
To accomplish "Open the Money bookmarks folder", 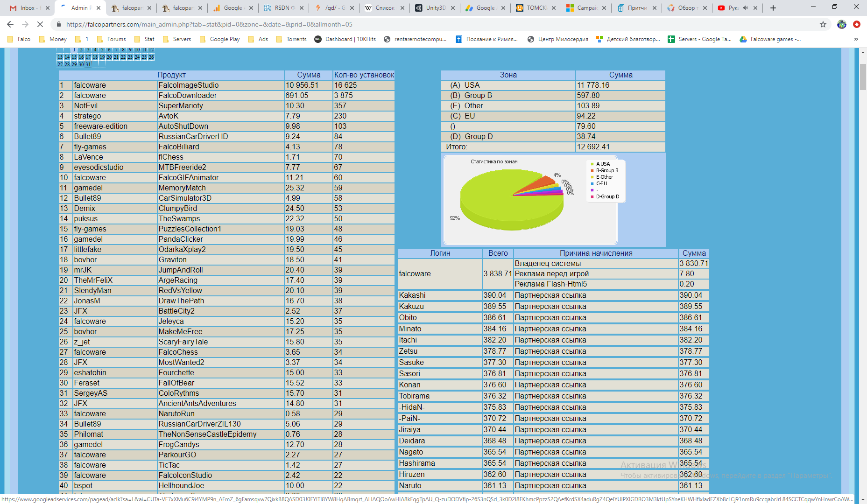I will pos(53,39).
